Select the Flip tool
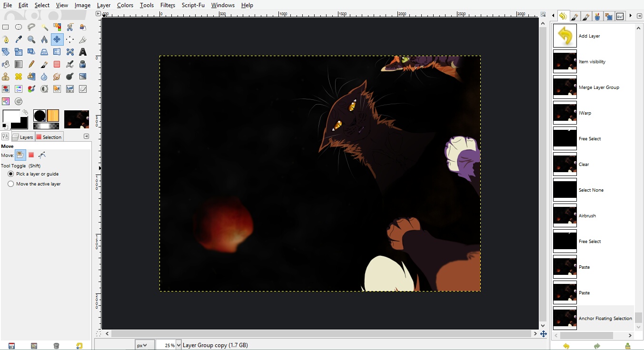 pos(57,52)
